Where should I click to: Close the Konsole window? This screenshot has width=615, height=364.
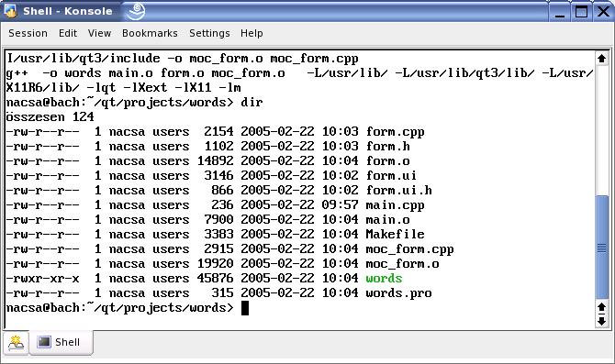(603, 11)
